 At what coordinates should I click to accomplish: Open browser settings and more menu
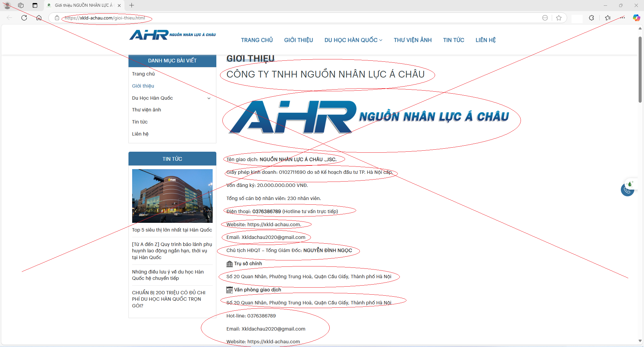pyautogui.click(x=623, y=18)
